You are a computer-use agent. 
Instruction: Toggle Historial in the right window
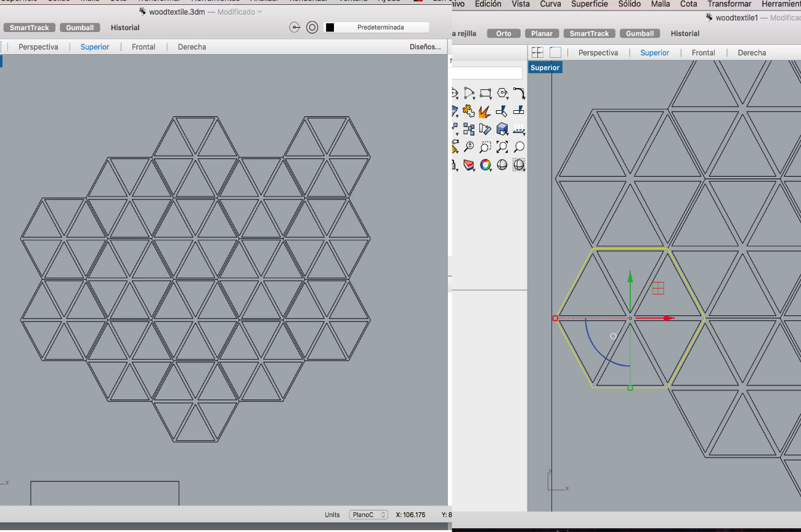coord(685,33)
